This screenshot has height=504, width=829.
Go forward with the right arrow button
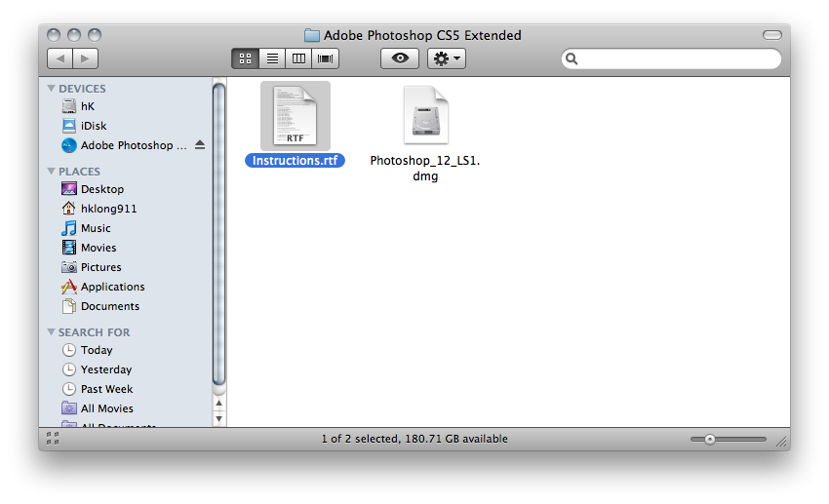[x=85, y=58]
